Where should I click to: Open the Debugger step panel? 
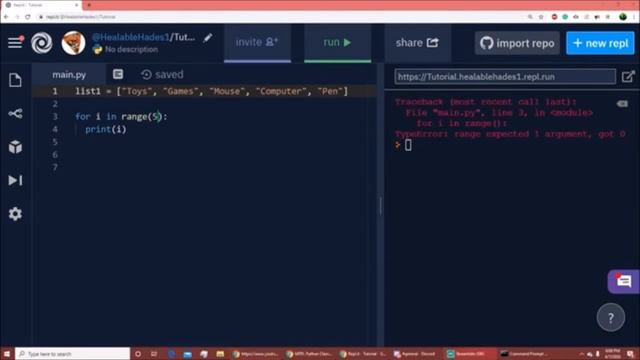point(15,180)
